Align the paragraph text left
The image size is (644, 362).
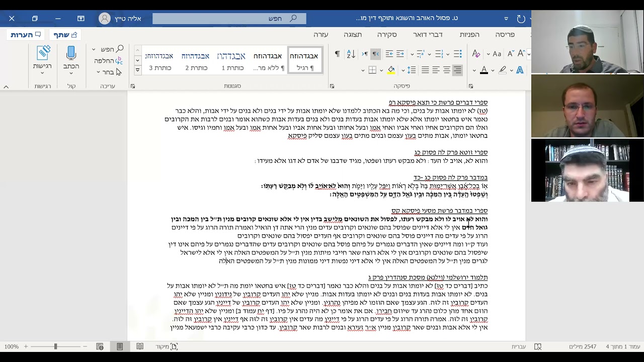pos(436,70)
